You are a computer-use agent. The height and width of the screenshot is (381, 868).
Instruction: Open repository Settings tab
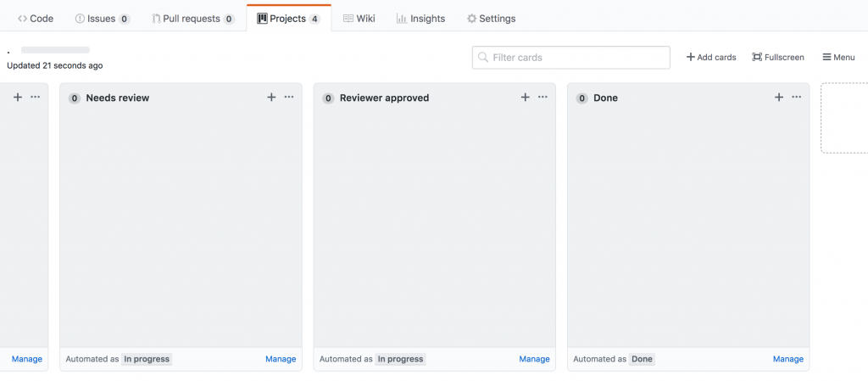pyautogui.click(x=491, y=19)
